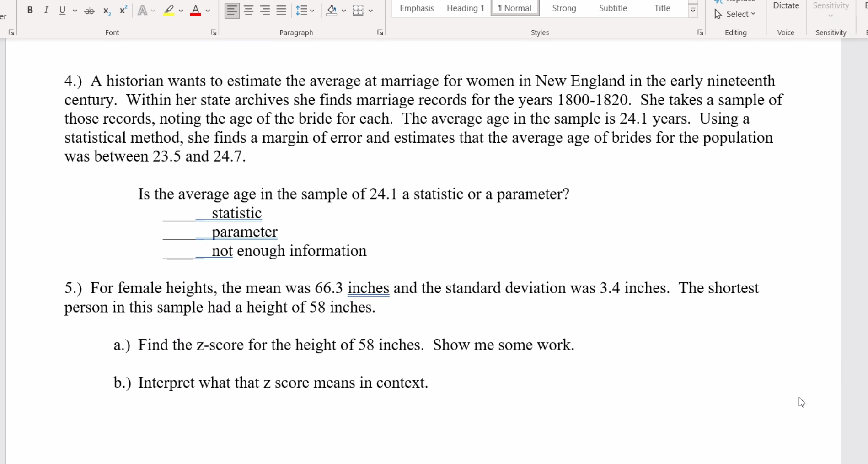
Task: Apply Borders to paragraph
Action: 359,10
